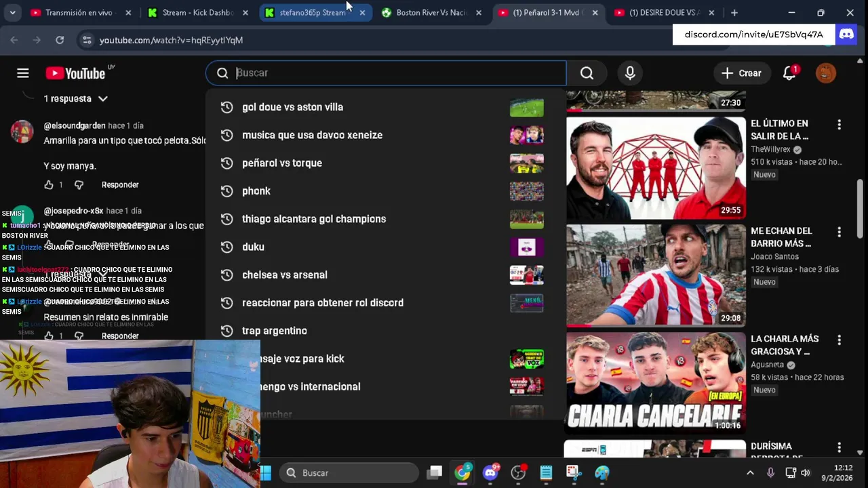Open CHARLA CANCELABLE video thumbnail
868x488 pixels.
[656, 383]
